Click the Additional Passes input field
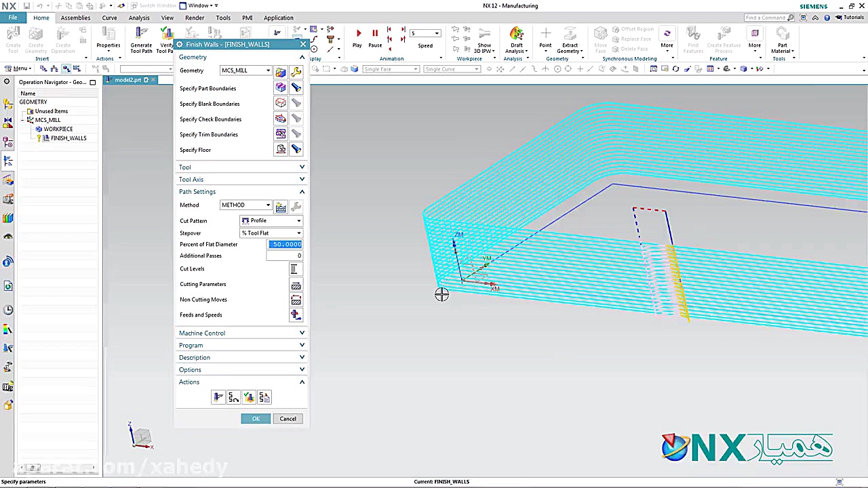Image resolution: width=868 pixels, height=488 pixels. pos(285,256)
